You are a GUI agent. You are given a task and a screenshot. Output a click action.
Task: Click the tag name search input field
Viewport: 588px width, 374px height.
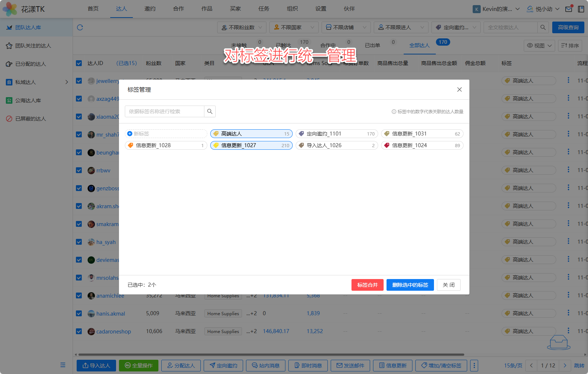[x=164, y=111]
